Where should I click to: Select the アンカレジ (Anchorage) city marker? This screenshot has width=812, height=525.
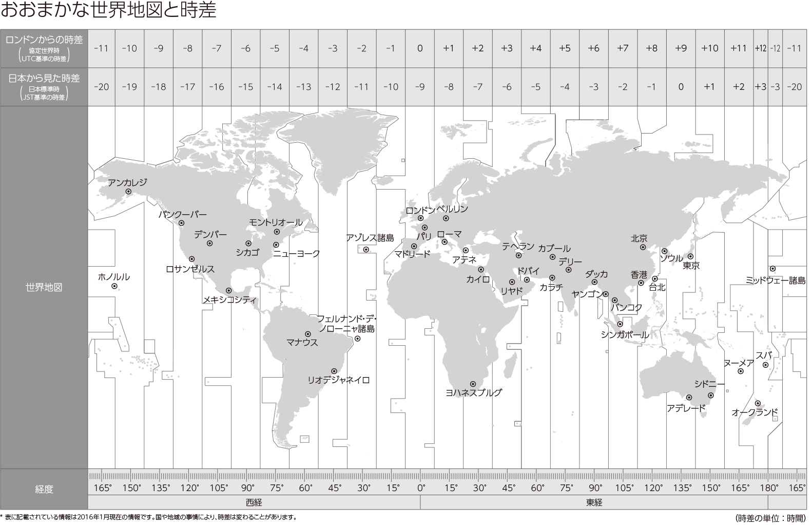(x=128, y=192)
